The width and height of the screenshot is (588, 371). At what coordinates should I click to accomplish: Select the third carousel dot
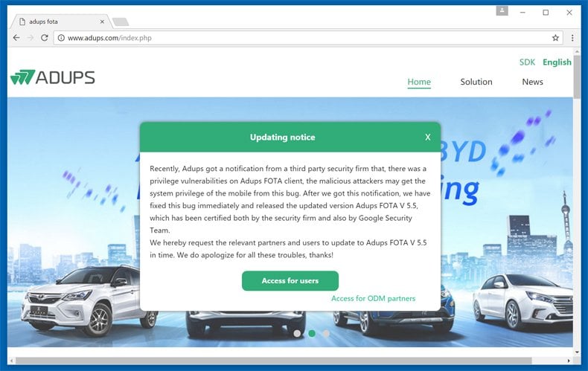(326, 333)
